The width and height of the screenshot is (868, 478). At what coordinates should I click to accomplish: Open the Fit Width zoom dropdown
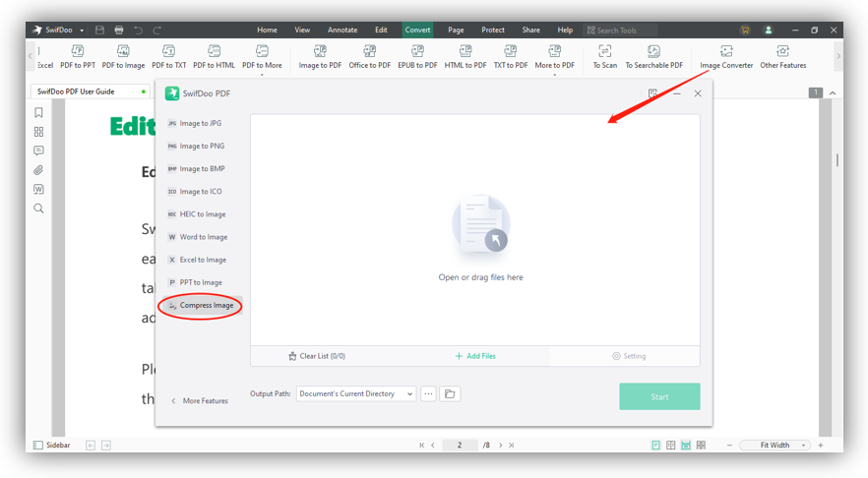tap(775, 445)
